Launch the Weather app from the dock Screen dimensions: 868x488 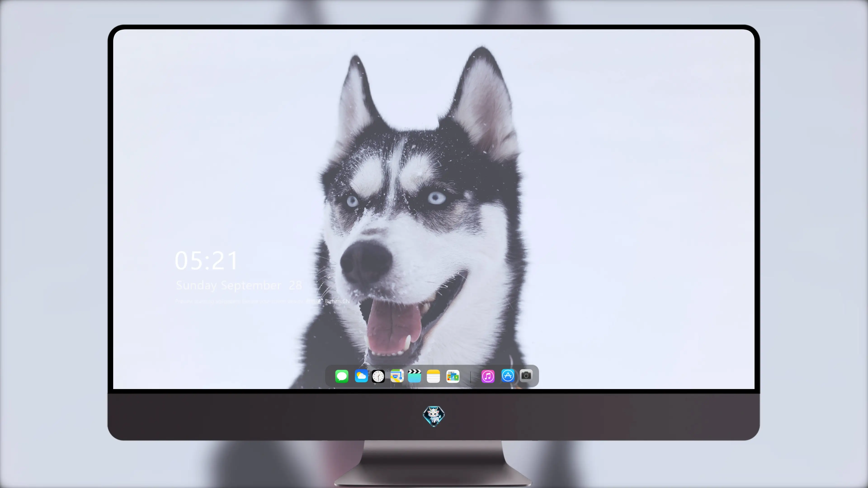(x=361, y=376)
